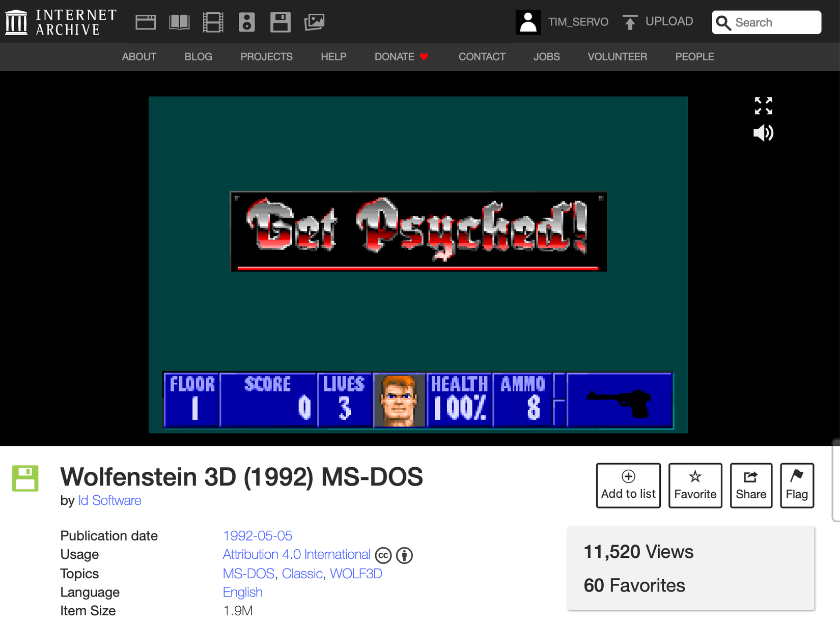840x625 pixels.
Task: Open the Attribution 4.0 license details icon
Action: point(405,555)
